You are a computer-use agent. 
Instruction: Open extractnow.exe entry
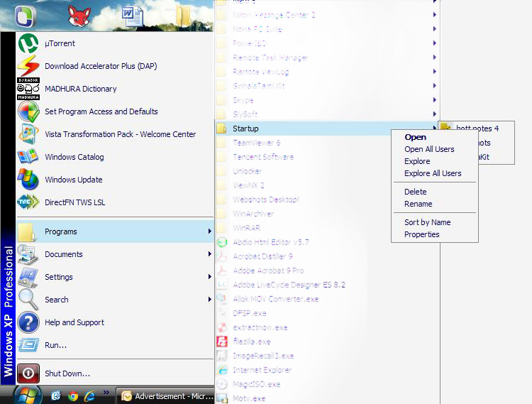[x=260, y=327]
